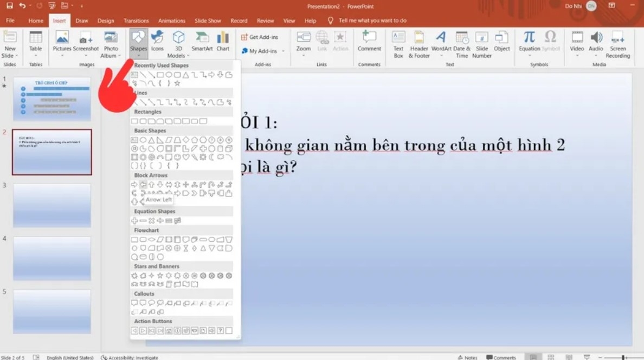The image size is (644, 360).
Task: Select the Arrow: Left block arrow shape
Action: point(143,185)
